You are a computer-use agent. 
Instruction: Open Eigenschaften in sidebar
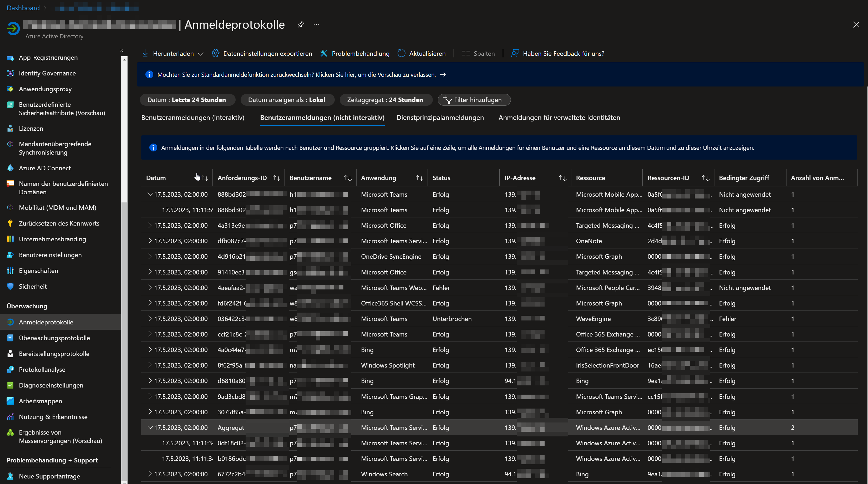[38, 271]
